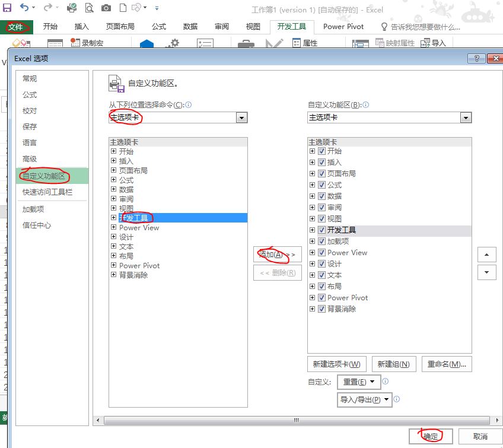This screenshot has height=448, width=503.
Task: Click the 添加 button
Action: pos(277,255)
